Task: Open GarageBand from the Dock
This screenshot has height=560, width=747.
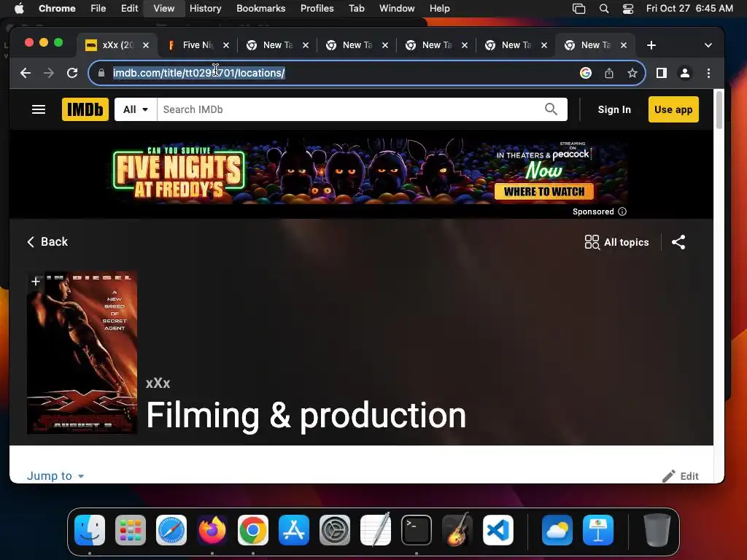Action: [457, 529]
